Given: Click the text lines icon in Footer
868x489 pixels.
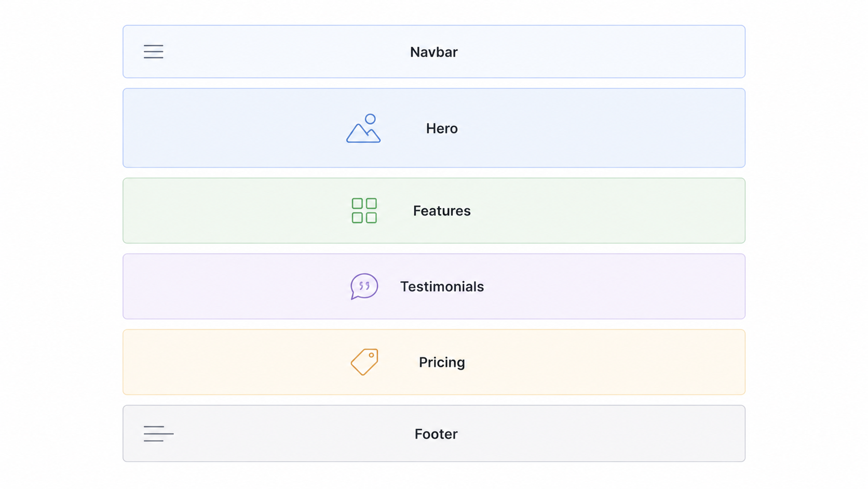Looking at the screenshot, I should click(158, 433).
